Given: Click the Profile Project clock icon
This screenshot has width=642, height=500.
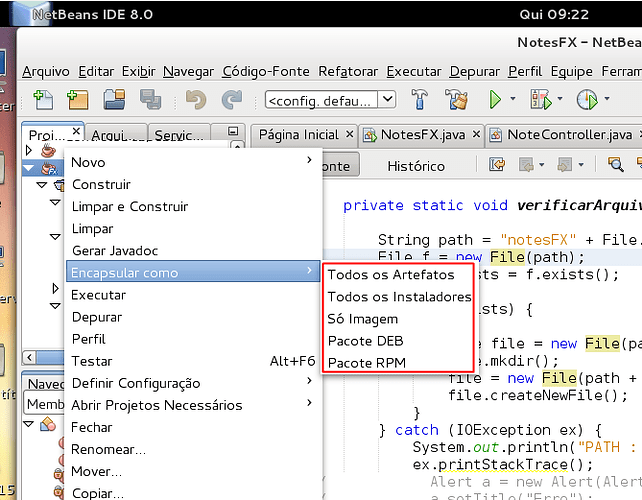Looking at the screenshot, I should (587, 100).
